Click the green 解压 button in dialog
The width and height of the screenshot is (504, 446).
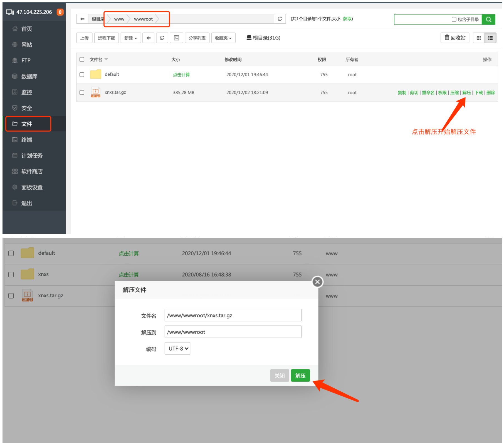coord(300,376)
